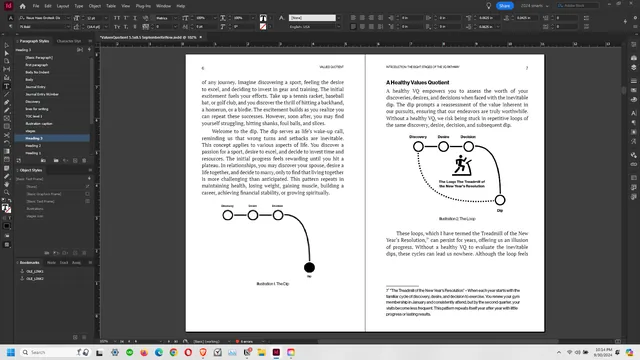This screenshot has width=640, height=360.
Task: Select the Free Transform tool
Action: pos(7,143)
